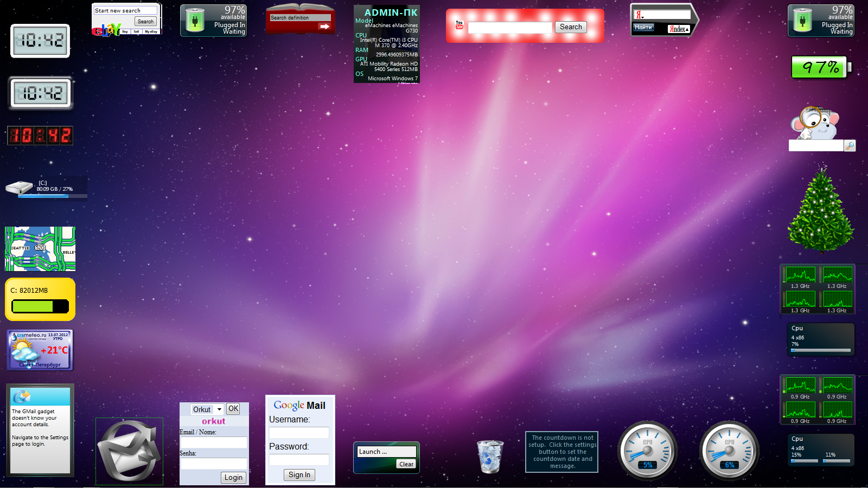Click the Cpu gadget showing 15% and 11%

(821, 450)
